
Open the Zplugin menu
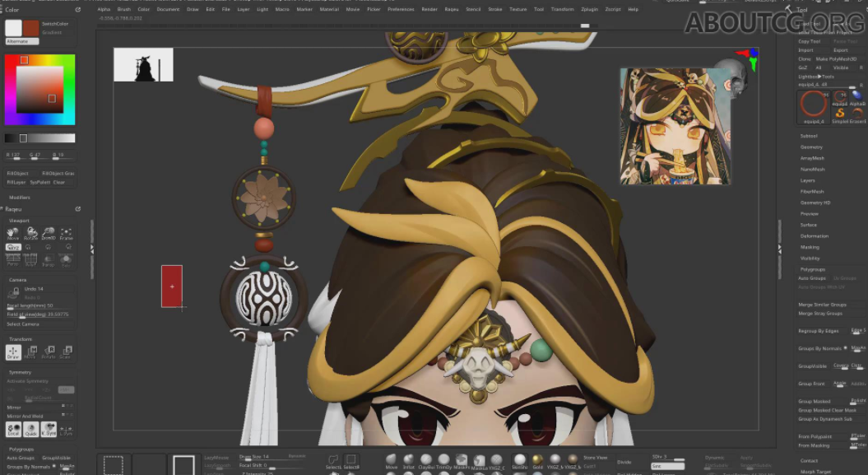coord(589,9)
